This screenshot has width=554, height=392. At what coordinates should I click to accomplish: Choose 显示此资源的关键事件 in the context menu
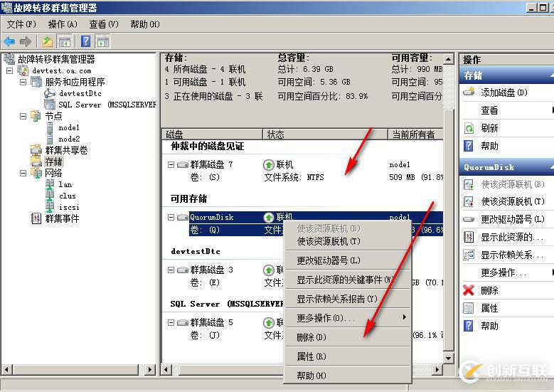tap(348, 280)
